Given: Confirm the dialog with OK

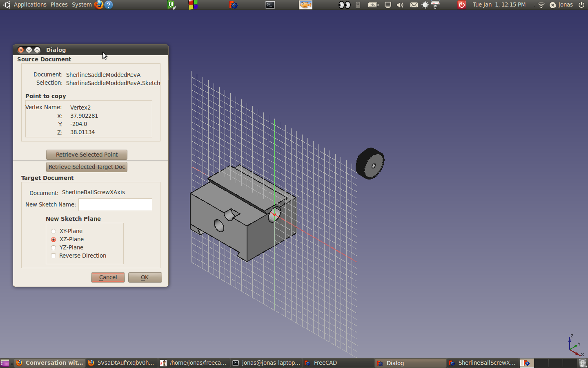Looking at the screenshot, I should pos(145,277).
